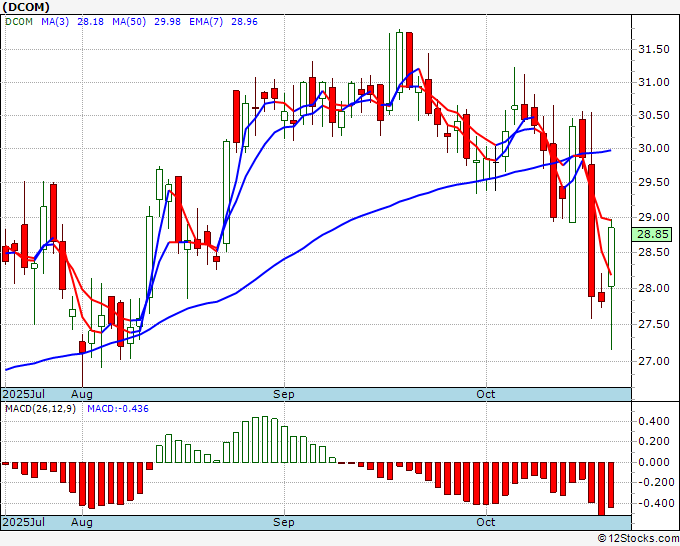Click the 0.200 MACD axis label

pyautogui.click(x=654, y=441)
